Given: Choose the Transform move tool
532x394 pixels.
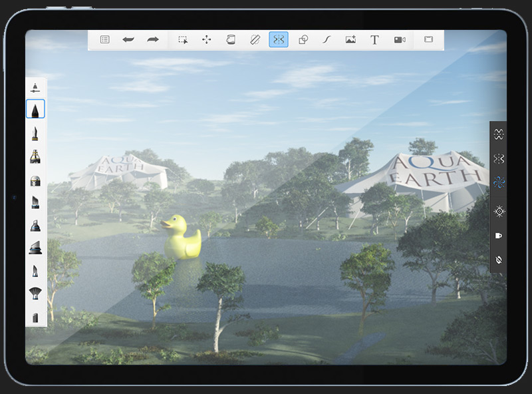Looking at the screenshot, I should tap(206, 40).
